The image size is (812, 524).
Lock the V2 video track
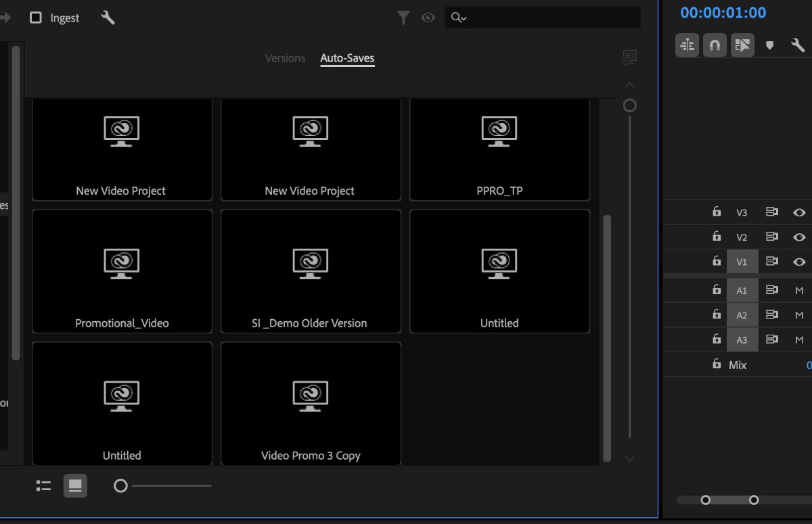[716, 237]
